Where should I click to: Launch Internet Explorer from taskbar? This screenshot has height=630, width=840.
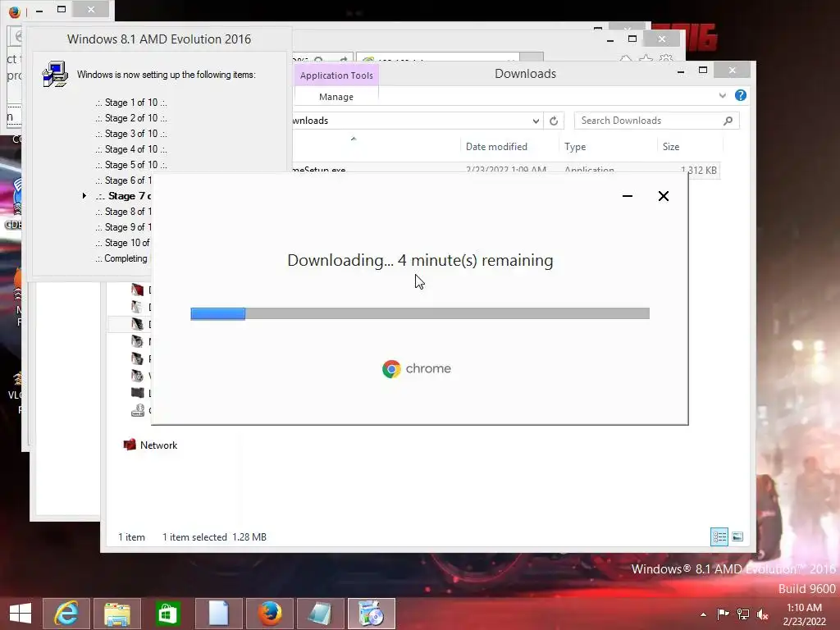tap(66, 614)
